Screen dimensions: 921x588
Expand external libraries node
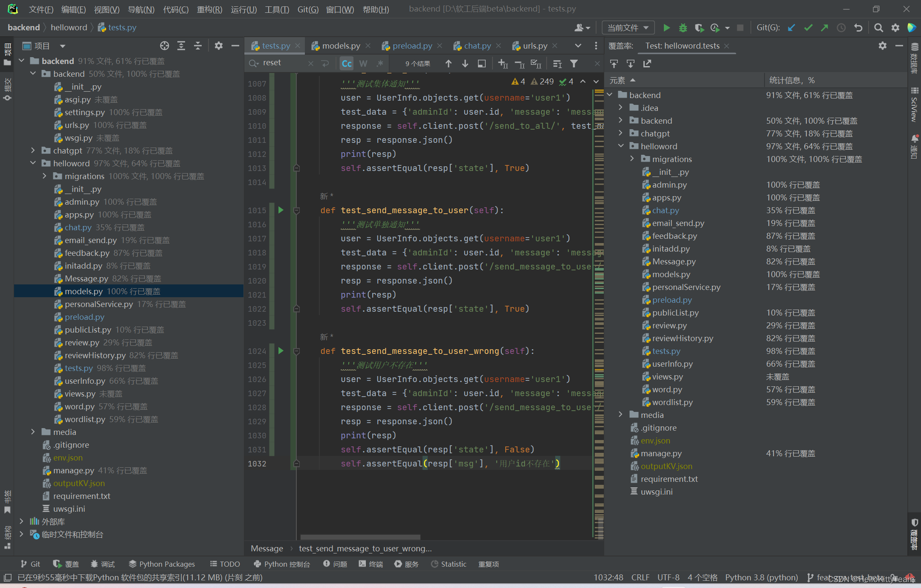click(21, 521)
